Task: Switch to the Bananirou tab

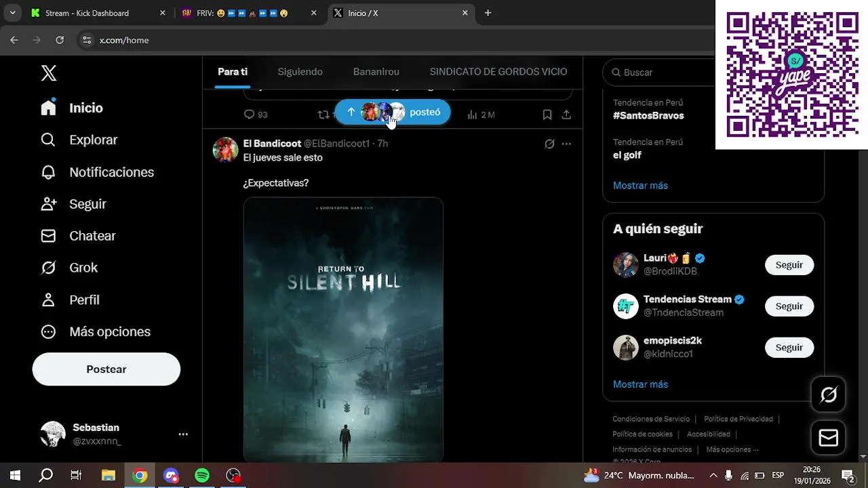Action: tap(376, 72)
